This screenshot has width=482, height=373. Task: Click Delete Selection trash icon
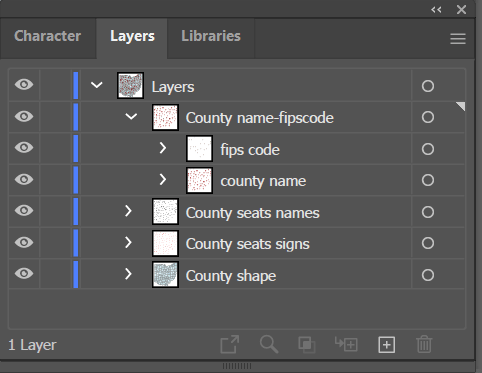pyautogui.click(x=424, y=344)
